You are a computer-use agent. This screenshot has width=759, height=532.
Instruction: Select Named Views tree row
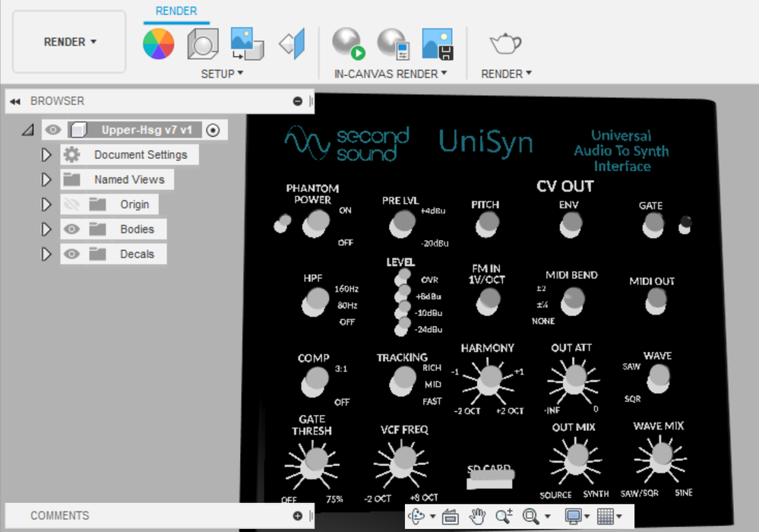coord(117,179)
